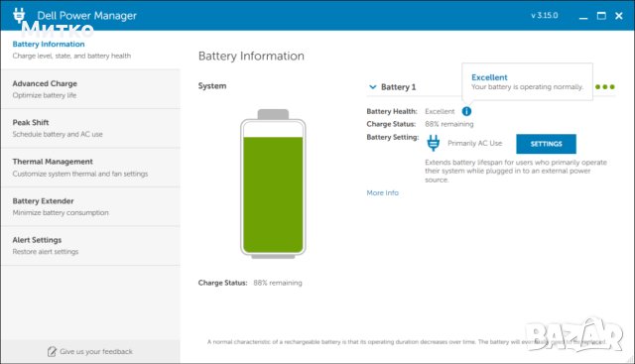Click the Primarily AC Use plug icon
Viewport: 635px width, 364px height.
[434, 143]
